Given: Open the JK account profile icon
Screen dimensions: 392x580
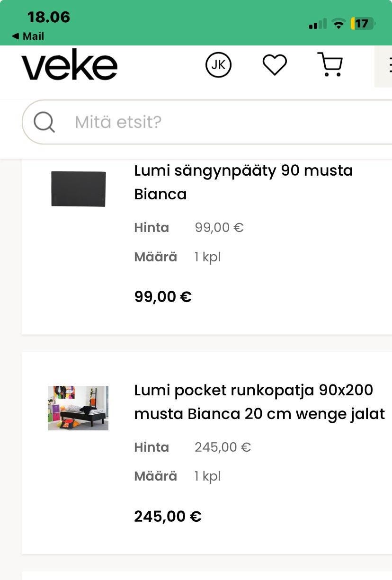Looking at the screenshot, I should (x=218, y=65).
